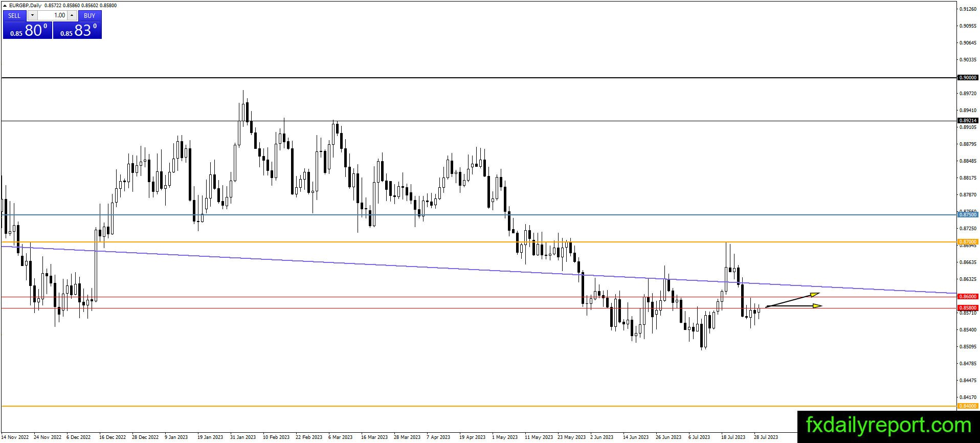This screenshot has height=443, width=980.
Task: Select the 0.89214 horizontal line price label
Action: (x=967, y=121)
